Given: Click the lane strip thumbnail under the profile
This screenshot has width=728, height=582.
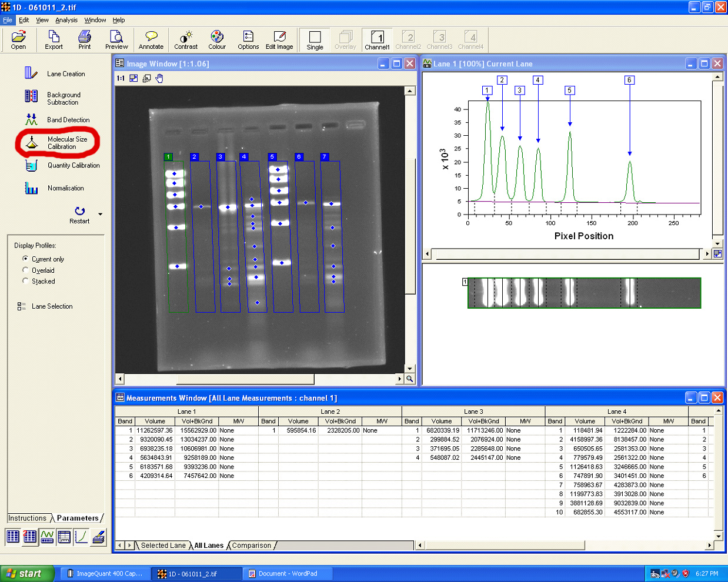Looking at the screenshot, I should (x=584, y=293).
